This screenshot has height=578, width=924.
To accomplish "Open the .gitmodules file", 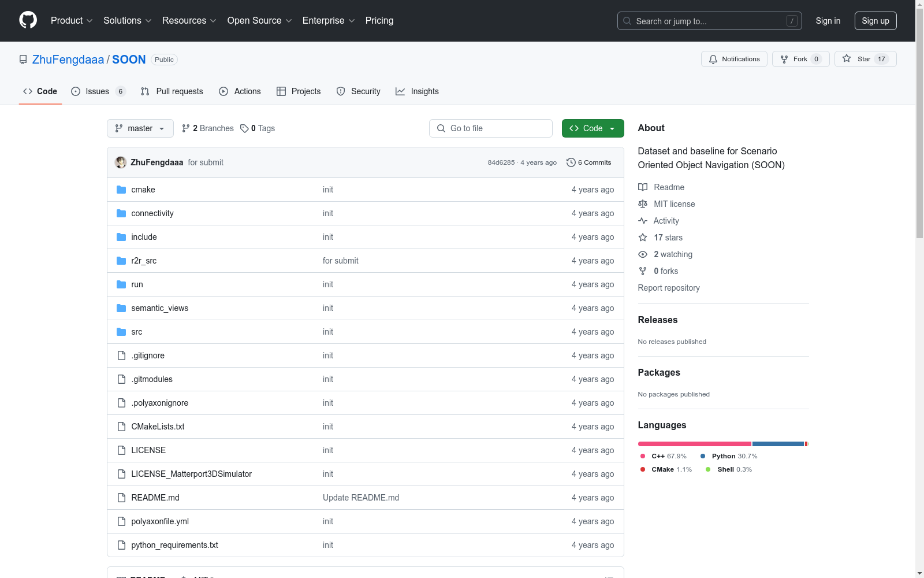I will tap(152, 379).
